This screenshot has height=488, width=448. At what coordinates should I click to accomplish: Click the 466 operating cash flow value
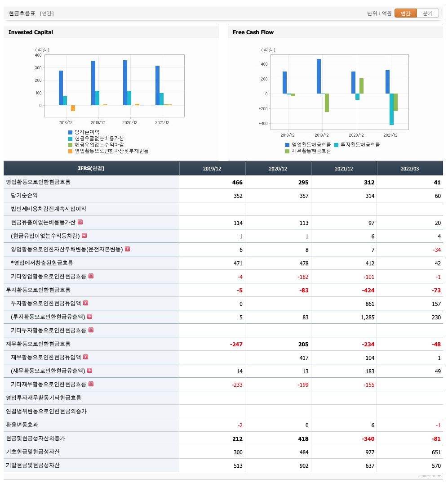coord(237,182)
